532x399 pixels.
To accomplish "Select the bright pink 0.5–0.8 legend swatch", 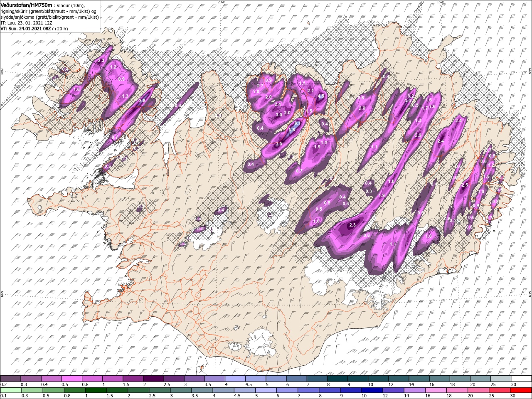I will coord(72,379).
